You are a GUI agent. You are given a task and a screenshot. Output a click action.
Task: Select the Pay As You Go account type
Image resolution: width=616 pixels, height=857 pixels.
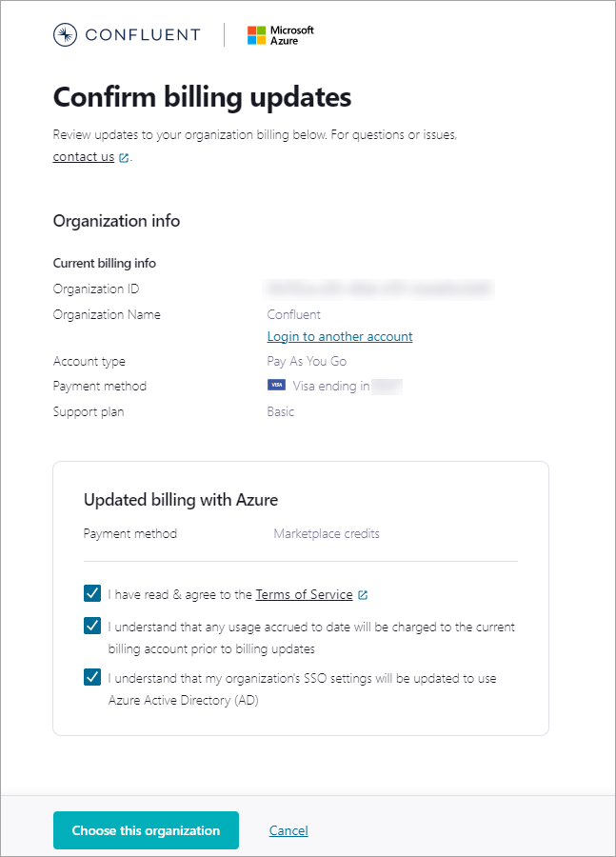(x=307, y=361)
